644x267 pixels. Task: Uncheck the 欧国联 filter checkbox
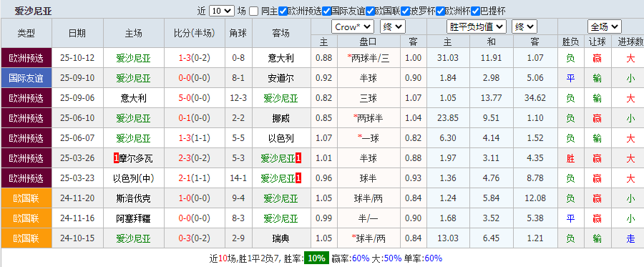click(x=371, y=11)
